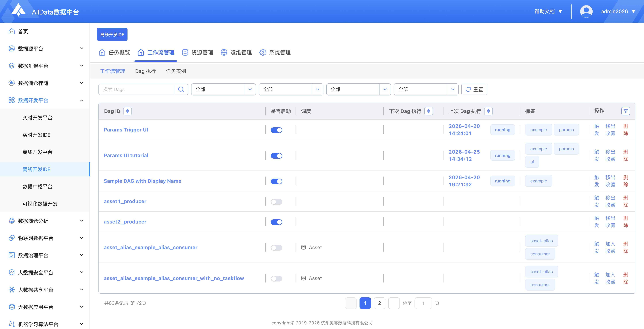This screenshot has width=644, height=329.
Task: Click 删除 for asset2_producer row
Action: point(625,222)
